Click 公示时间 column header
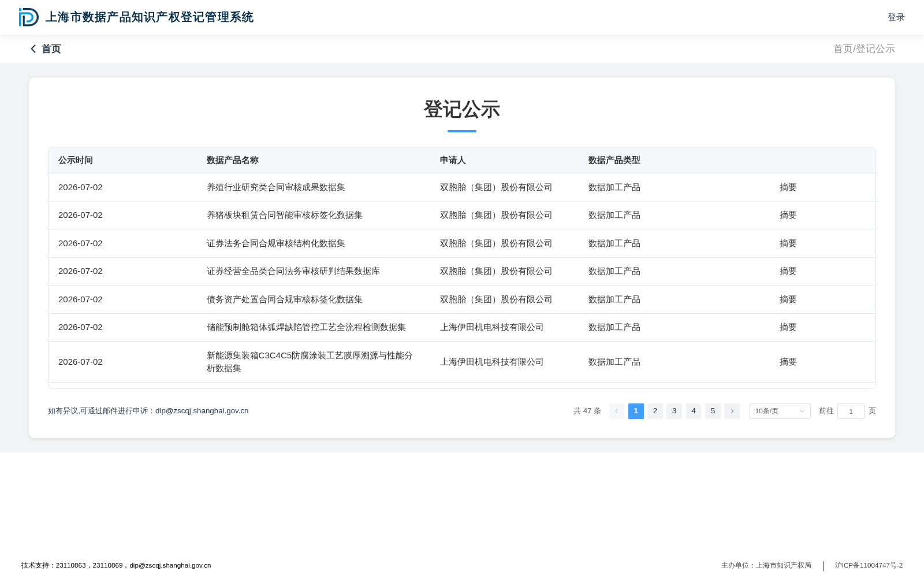 pyautogui.click(x=76, y=160)
